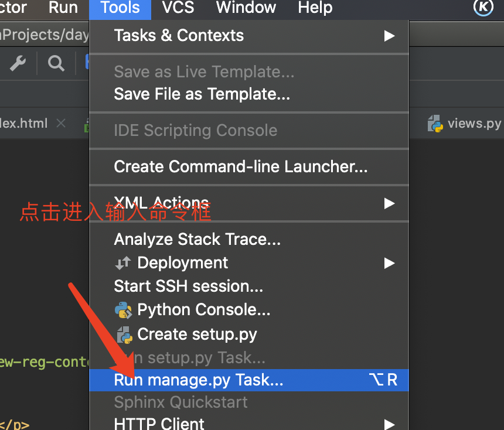Select Start SSH session...
504x430 pixels.
pos(249,286)
